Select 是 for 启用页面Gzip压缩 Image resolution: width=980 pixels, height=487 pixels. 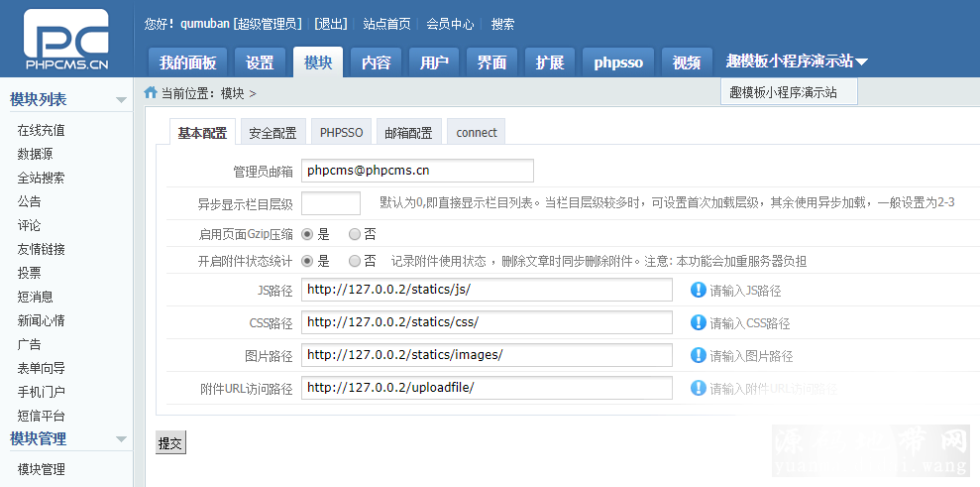coord(307,235)
